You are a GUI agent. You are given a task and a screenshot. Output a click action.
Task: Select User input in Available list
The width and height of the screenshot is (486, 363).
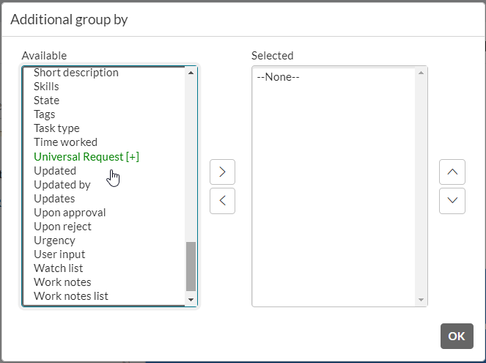(60, 254)
